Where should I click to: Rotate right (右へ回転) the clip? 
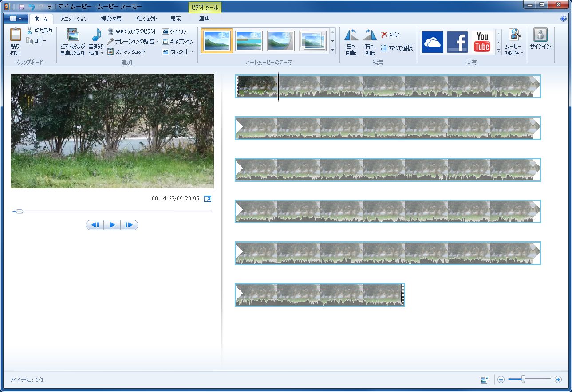pos(370,35)
